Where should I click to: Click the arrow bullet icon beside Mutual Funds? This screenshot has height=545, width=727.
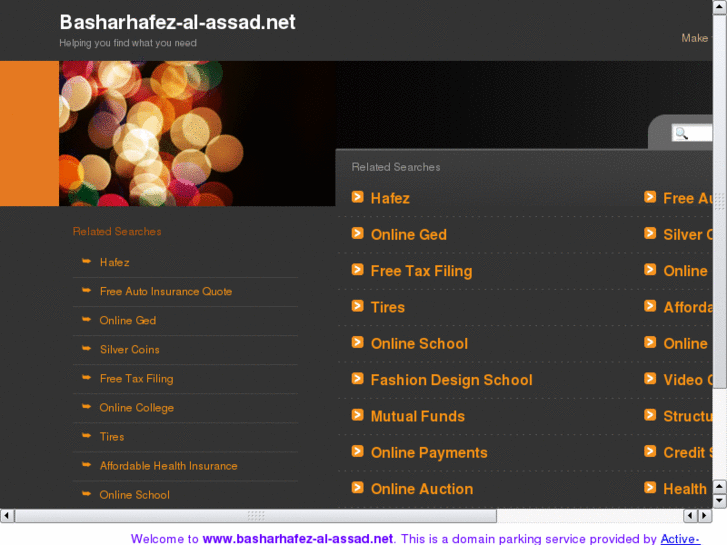click(x=357, y=415)
